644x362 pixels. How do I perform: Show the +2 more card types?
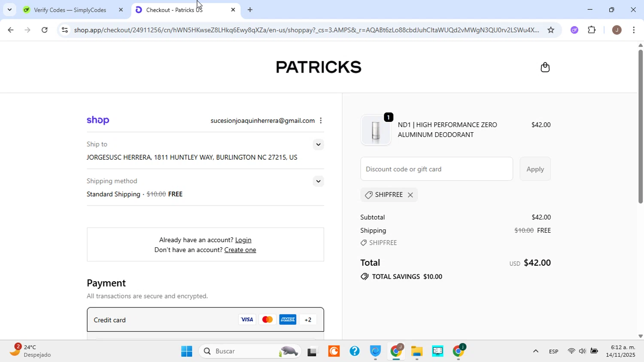point(308,319)
